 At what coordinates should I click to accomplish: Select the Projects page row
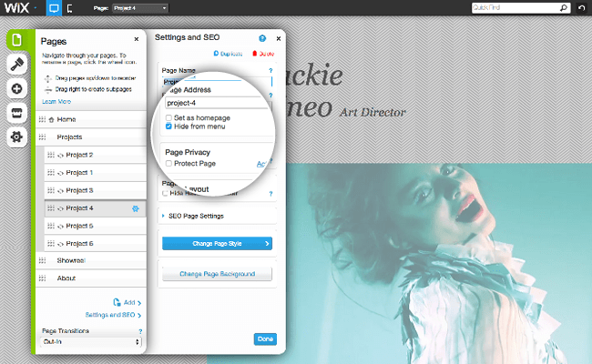pos(91,136)
